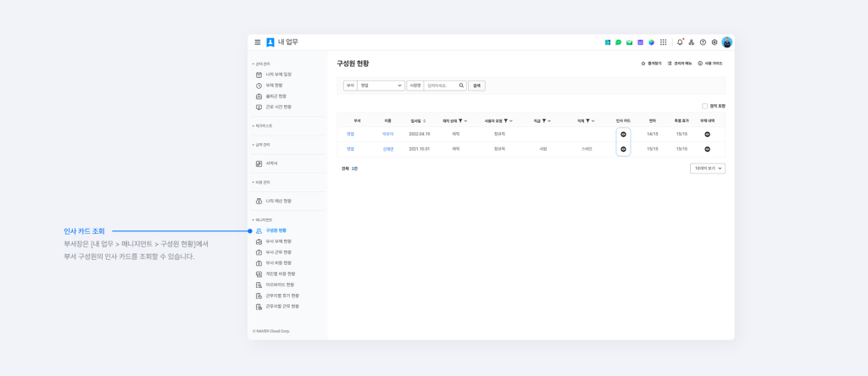Enable the 겸직 포함 checkbox
The width and height of the screenshot is (868, 376).
pos(704,106)
